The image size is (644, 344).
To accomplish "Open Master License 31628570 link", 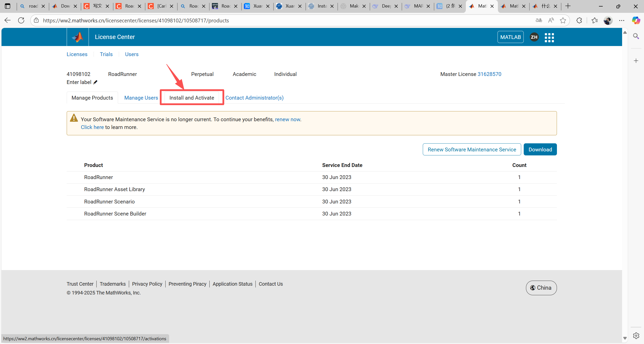I will (x=489, y=74).
